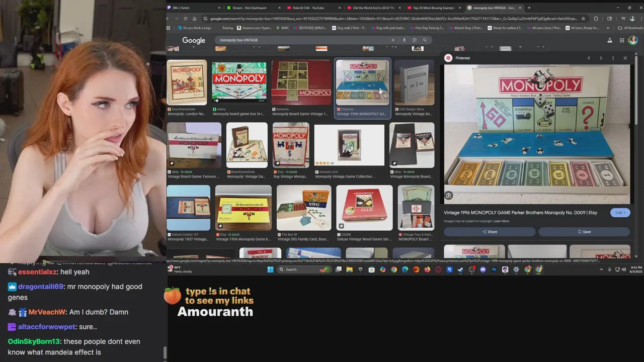
Task: Open Vintage 1954 Monopoly Etsy thumbnail
Action: point(244,208)
